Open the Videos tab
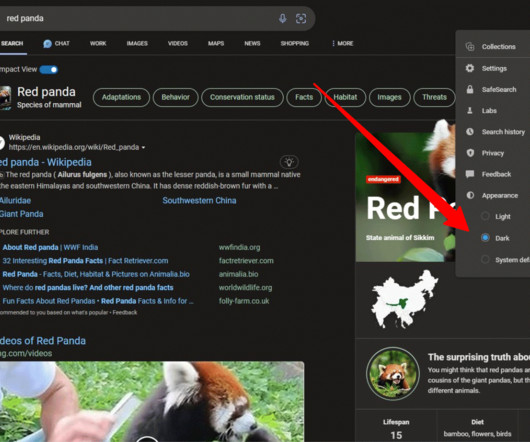The height and width of the screenshot is (442, 530). pos(177,44)
